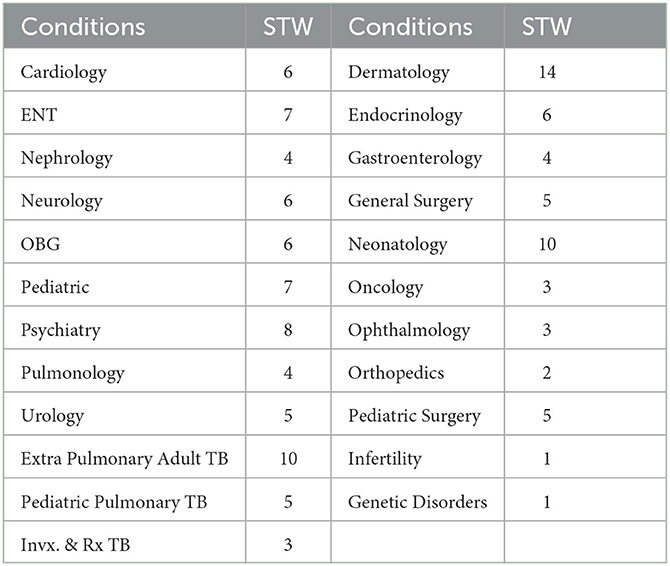This screenshot has height=566, width=670.
Task: Click the Neonatology table cell
Action: [417, 242]
